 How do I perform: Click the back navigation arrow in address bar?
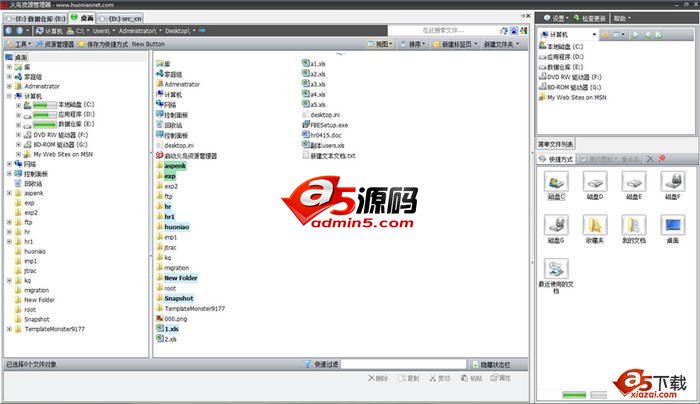(9, 31)
